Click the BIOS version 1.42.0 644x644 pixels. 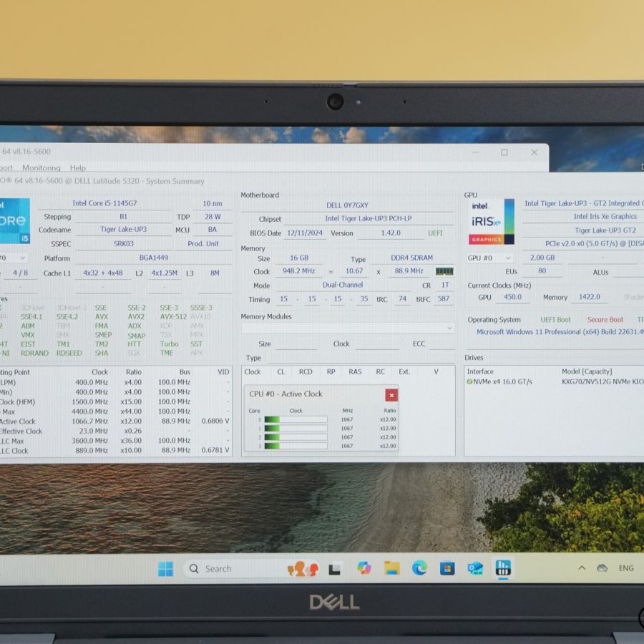coord(391,233)
